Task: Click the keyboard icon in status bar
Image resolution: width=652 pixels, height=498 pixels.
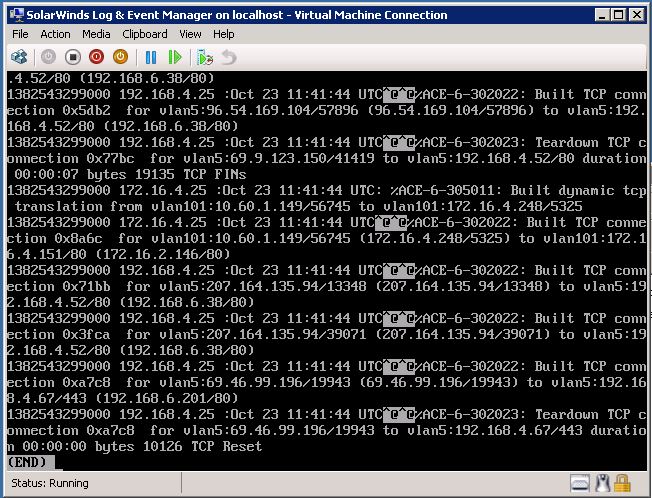Action: coord(580,483)
